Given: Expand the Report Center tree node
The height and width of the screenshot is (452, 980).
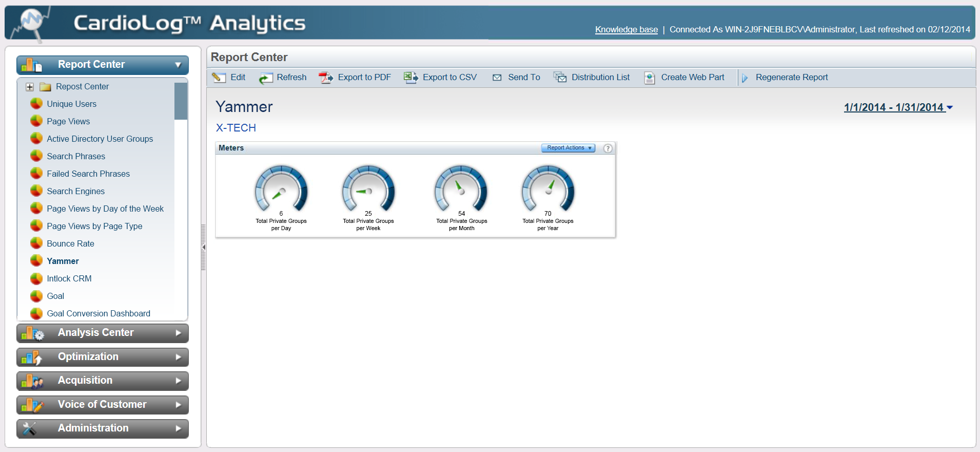Looking at the screenshot, I should tap(30, 87).
